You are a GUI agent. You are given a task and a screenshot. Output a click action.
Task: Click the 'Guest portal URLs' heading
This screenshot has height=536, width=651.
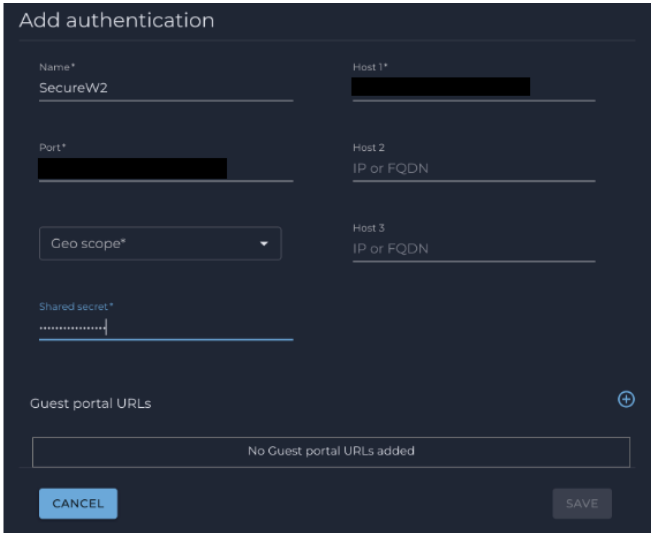(x=91, y=404)
